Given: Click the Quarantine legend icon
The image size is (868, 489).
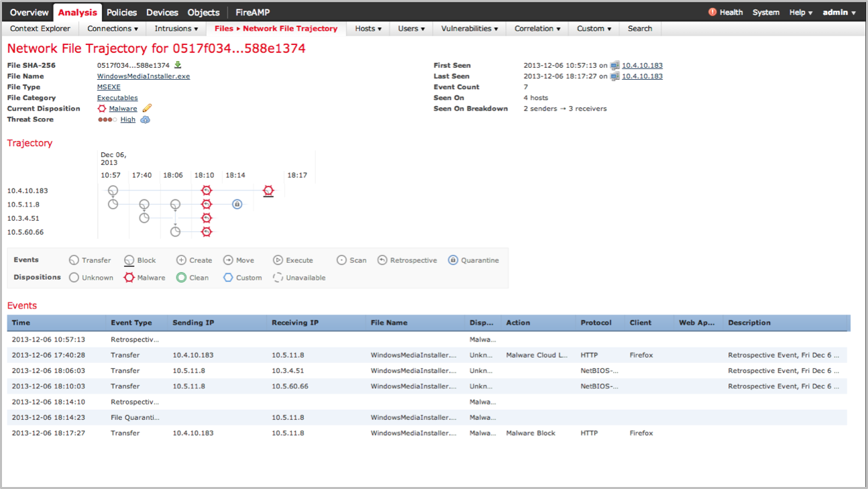Looking at the screenshot, I should tap(453, 260).
